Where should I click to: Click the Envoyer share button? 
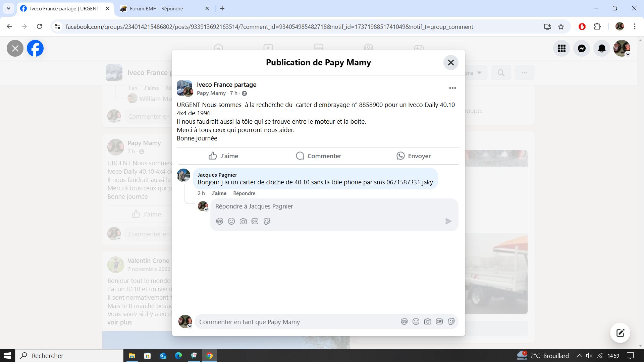pos(413,156)
